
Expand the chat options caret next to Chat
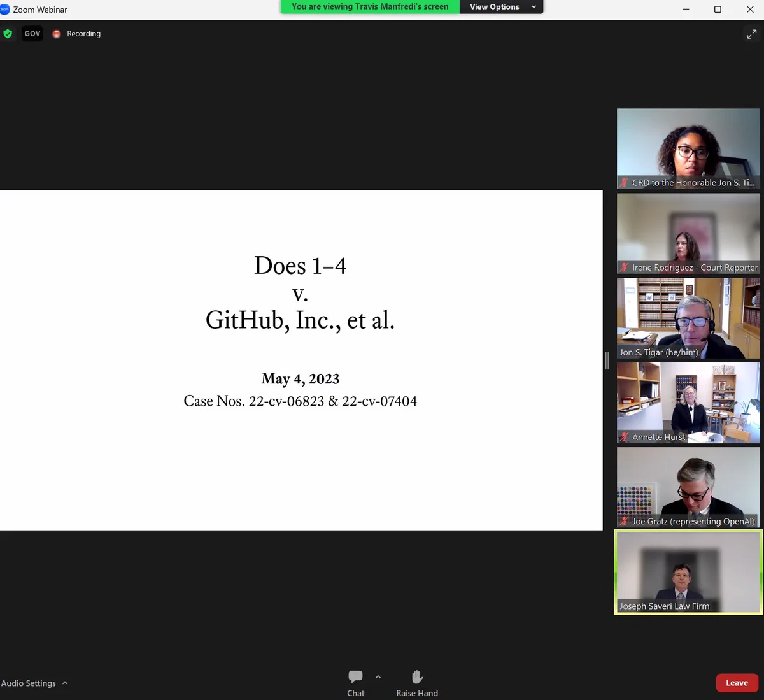point(378,676)
